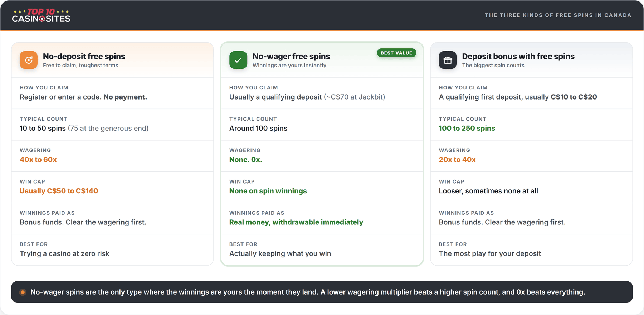The image size is (644, 315).
Task: Click the BEST VALUE badge
Action: tap(396, 53)
